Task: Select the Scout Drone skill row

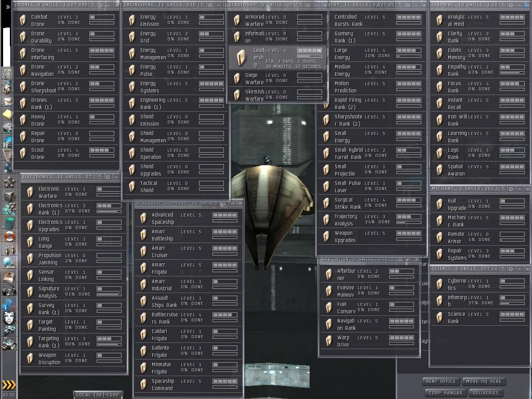Action: 66,153
